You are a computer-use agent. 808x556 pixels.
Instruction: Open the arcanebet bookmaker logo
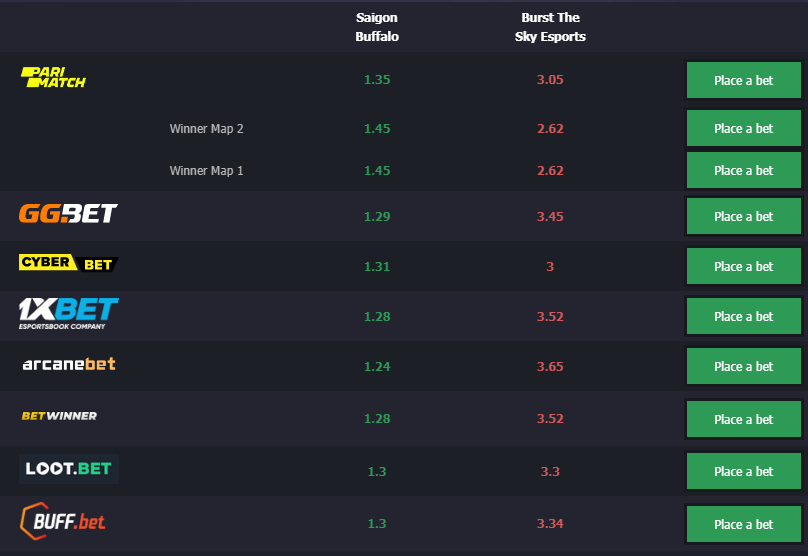click(69, 364)
